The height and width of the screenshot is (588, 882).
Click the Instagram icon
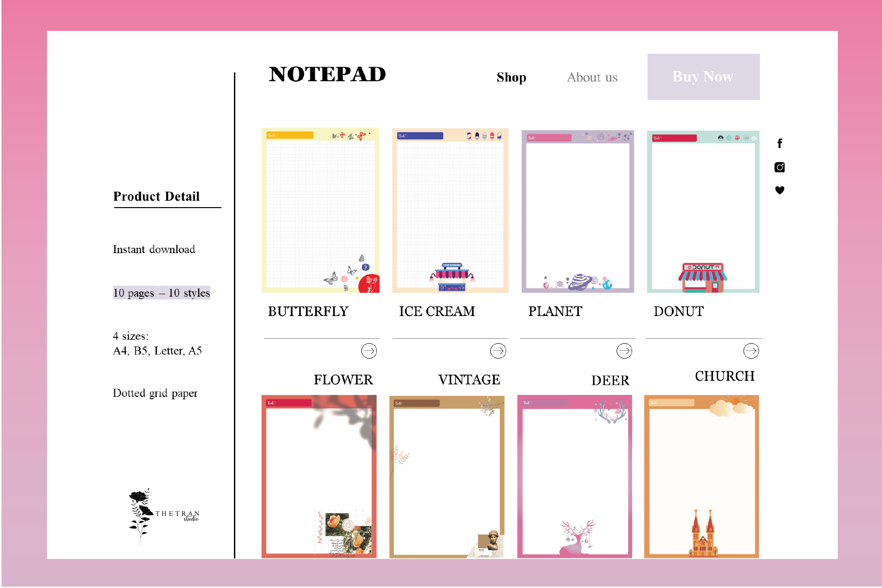click(x=779, y=167)
